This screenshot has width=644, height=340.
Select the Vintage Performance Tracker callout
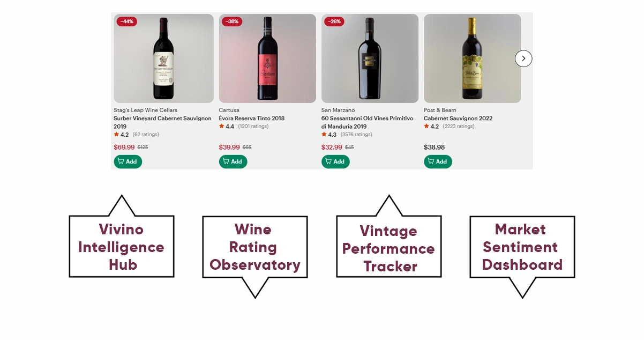point(388,248)
